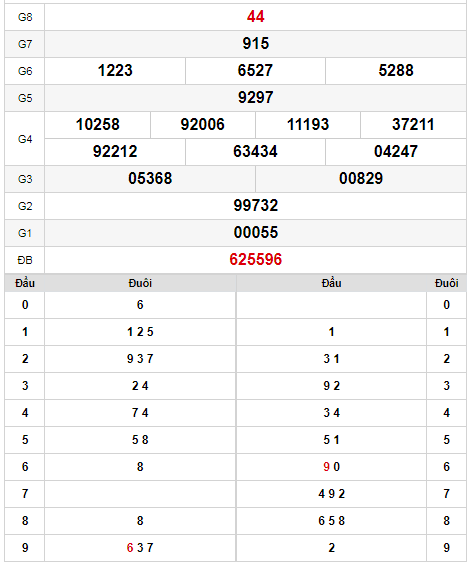
Task: Click G3 number 00829
Action: coord(361,179)
